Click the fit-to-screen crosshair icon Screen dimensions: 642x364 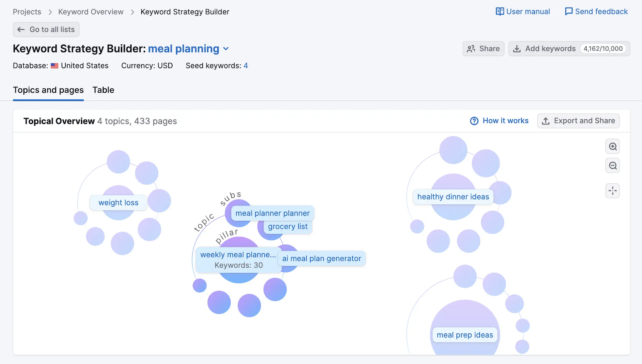coord(612,191)
